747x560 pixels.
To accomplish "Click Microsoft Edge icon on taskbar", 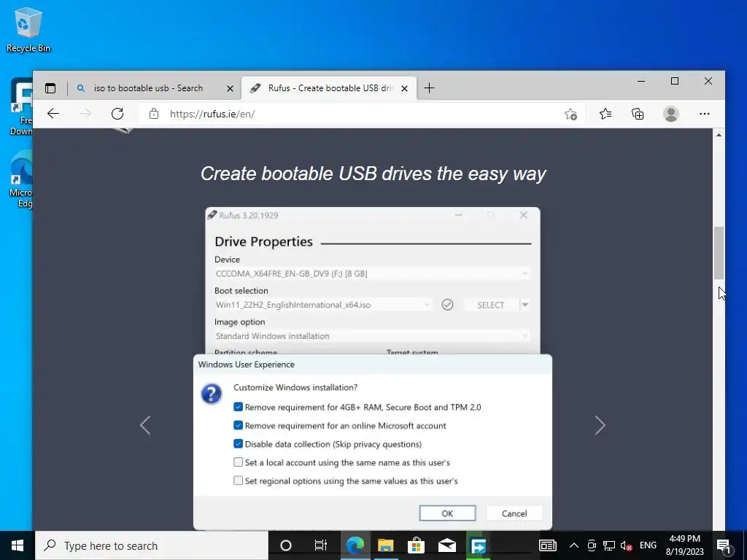I will tap(355, 545).
